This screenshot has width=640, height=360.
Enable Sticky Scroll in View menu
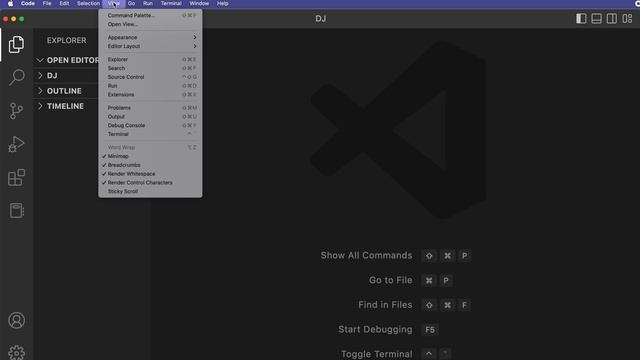[150, 191]
